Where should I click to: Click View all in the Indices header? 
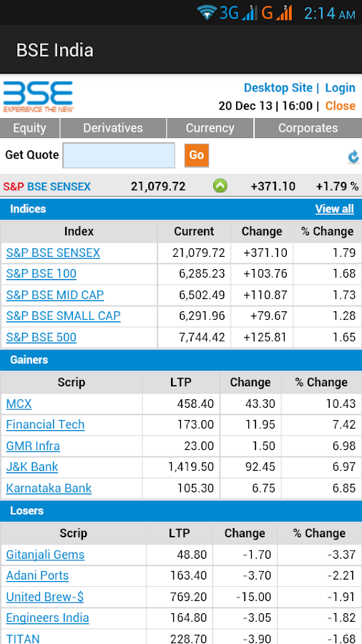tap(335, 209)
